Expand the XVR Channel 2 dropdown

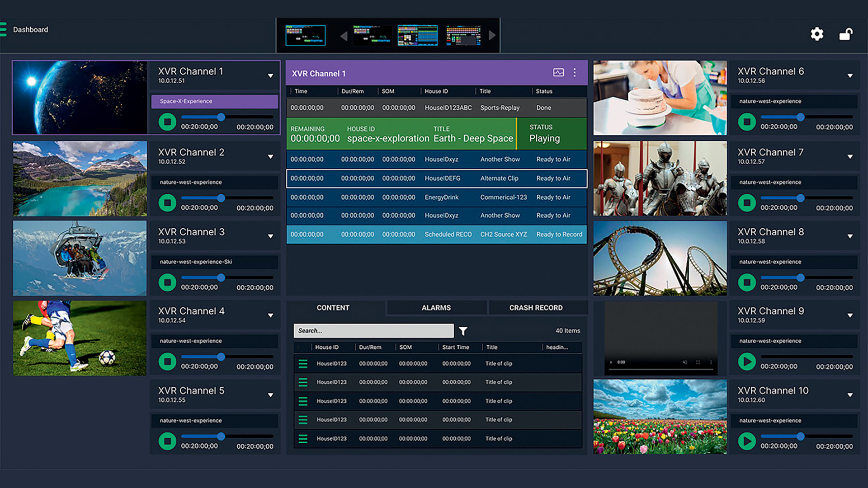(270, 157)
